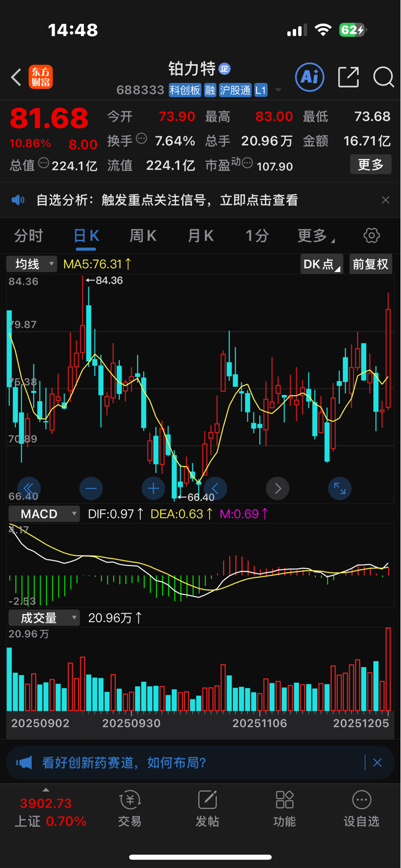Tap the 上证 3902.73 index ticker
Screen dimensions: 401x868
click(x=50, y=812)
